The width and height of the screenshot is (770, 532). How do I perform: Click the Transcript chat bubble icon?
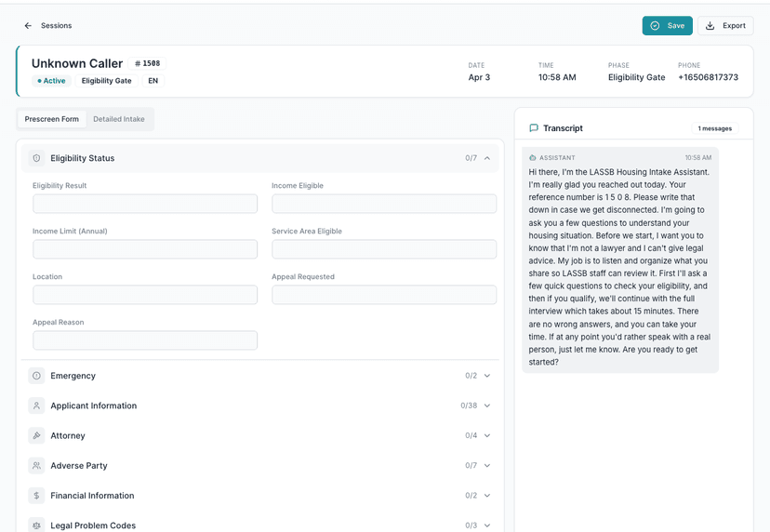click(534, 128)
